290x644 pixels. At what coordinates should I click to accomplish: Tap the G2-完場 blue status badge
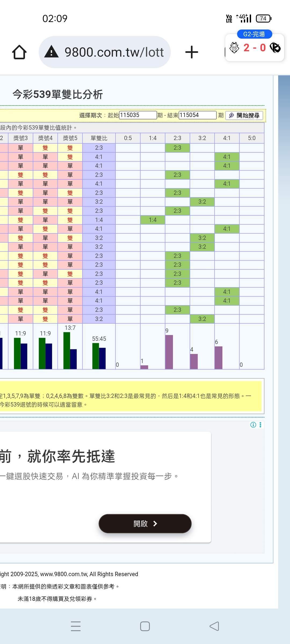(x=254, y=34)
